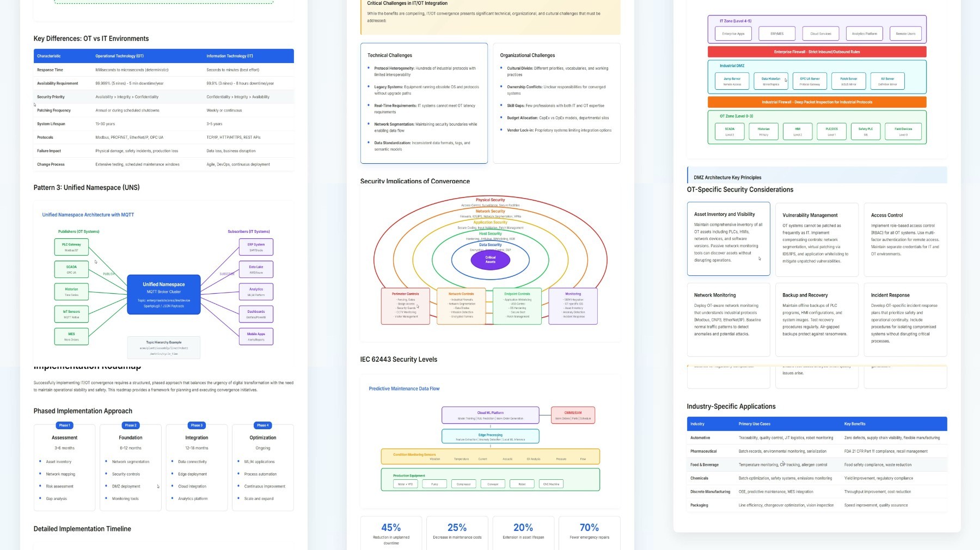Click the 70% fewer emergency repairs stat
980x550 pixels.
589,533
